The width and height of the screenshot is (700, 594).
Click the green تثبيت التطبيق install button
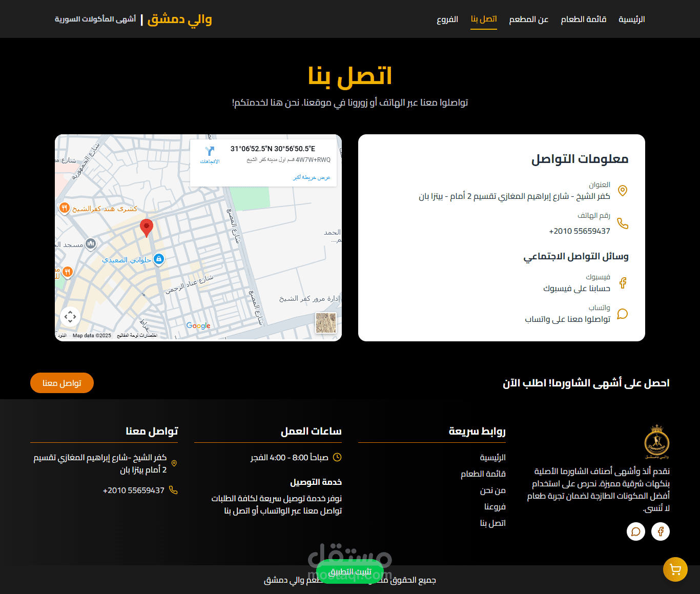click(351, 571)
